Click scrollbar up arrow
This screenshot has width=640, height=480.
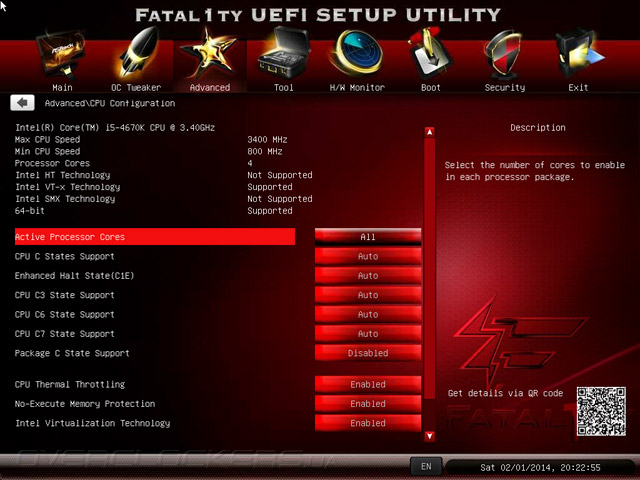click(429, 132)
